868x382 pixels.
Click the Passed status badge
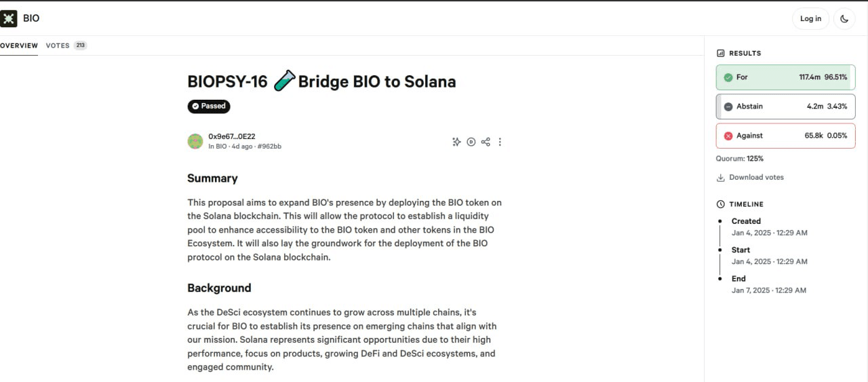click(209, 107)
